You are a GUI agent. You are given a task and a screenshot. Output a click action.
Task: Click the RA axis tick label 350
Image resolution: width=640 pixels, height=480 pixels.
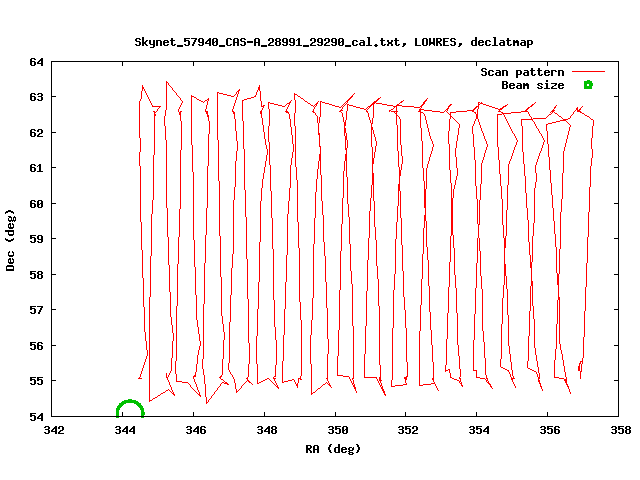[x=338, y=430]
